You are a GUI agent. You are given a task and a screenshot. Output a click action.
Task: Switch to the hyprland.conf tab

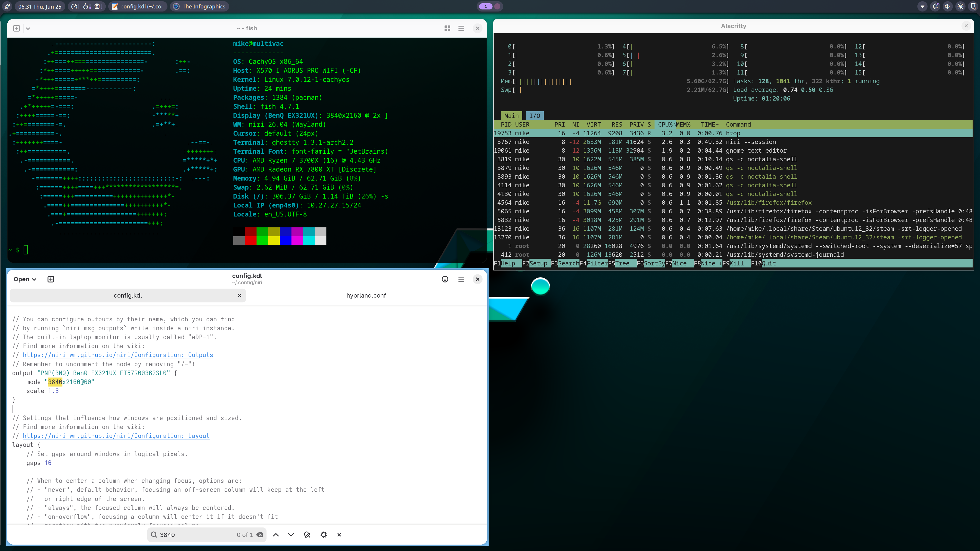click(x=366, y=296)
